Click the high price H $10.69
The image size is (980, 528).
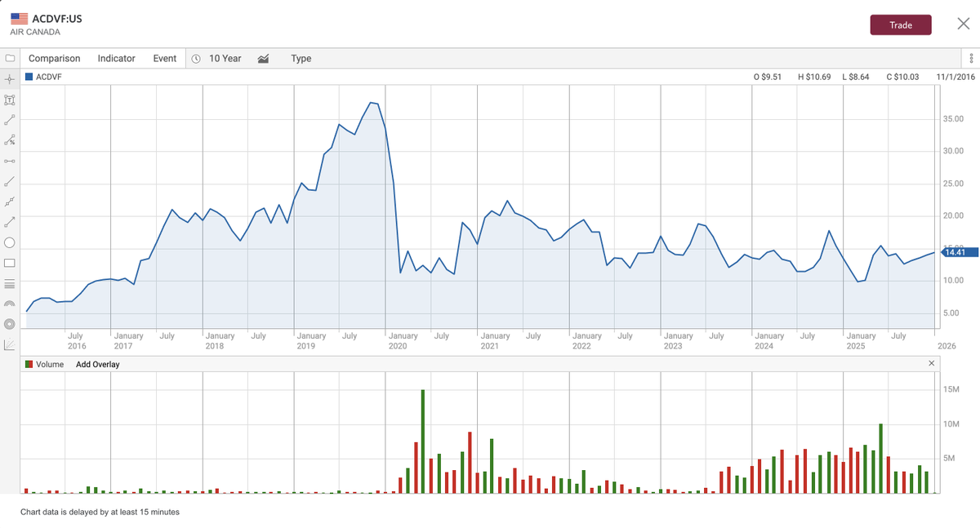point(814,77)
